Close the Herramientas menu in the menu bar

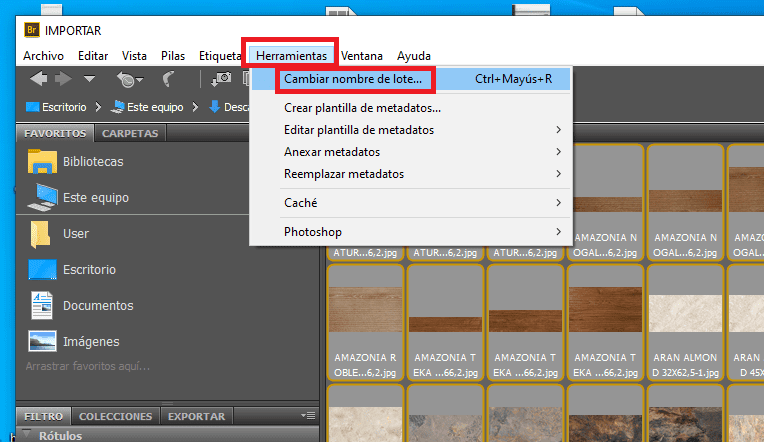pos(291,56)
